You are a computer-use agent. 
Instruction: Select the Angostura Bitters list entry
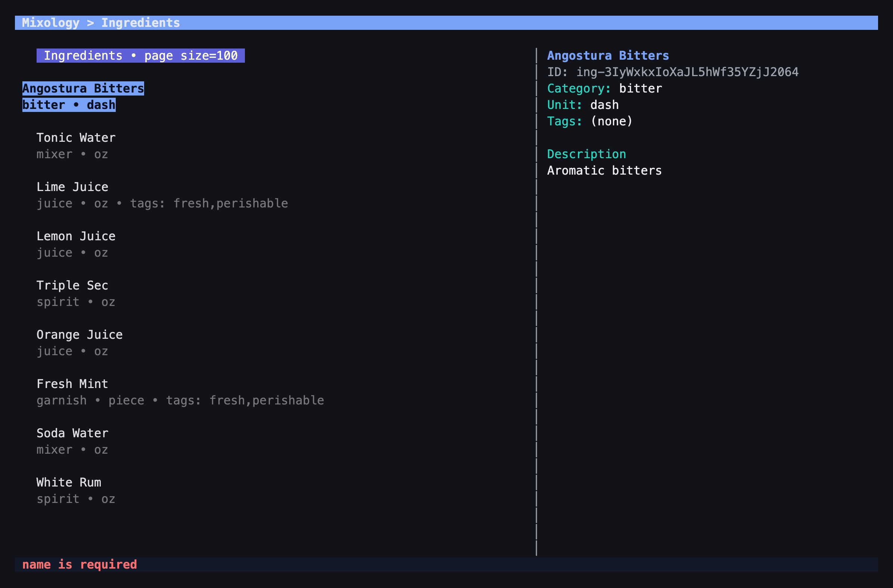click(x=83, y=97)
